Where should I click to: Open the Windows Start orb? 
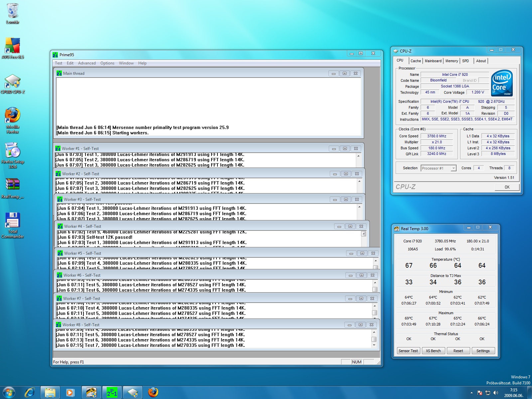coord(9,393)
